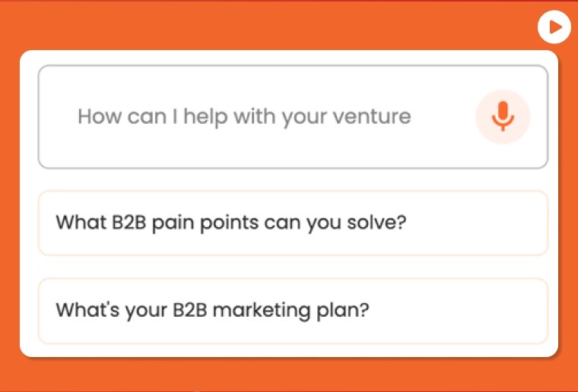Choose 'What's your B2B marketing plan?' suggestion
Screen dimensions: 578x392
(293, 311)
